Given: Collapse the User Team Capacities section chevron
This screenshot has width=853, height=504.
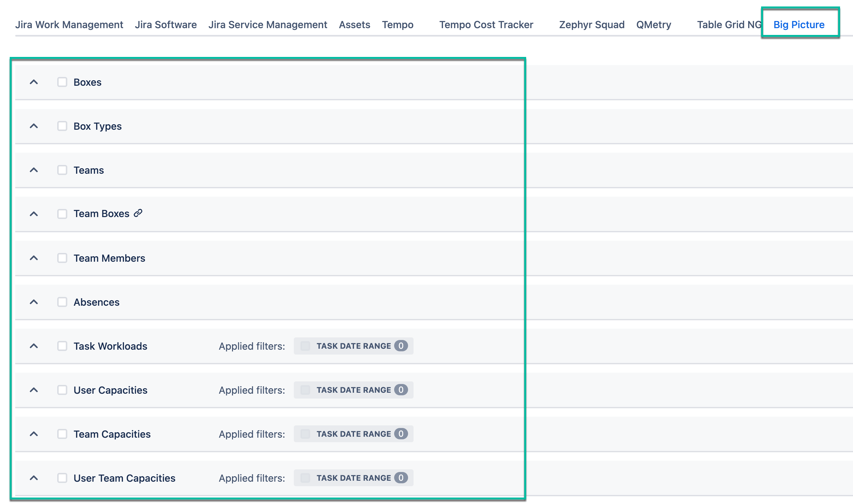Looking at the screenshot, I should [x=33, y=478].
